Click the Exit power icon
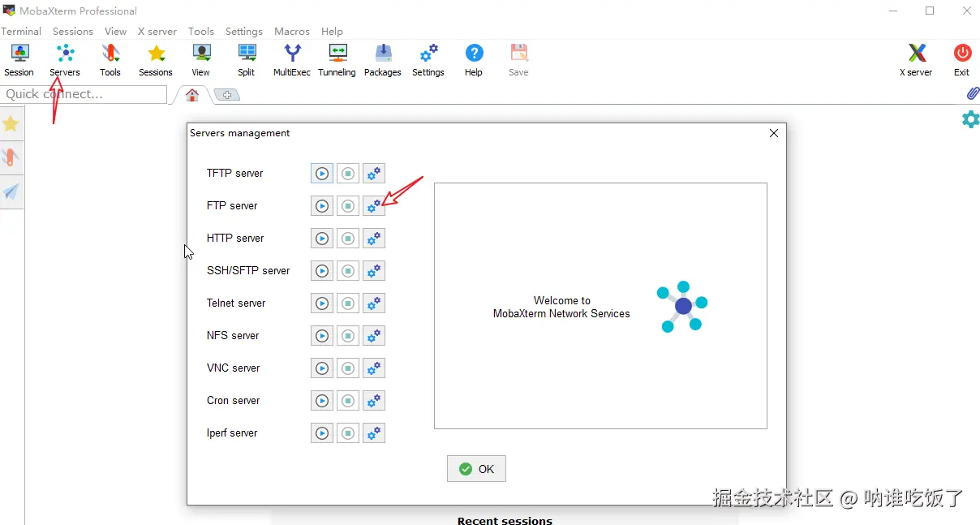This screenshot has height=525, width=980. (x=962, y=61)
